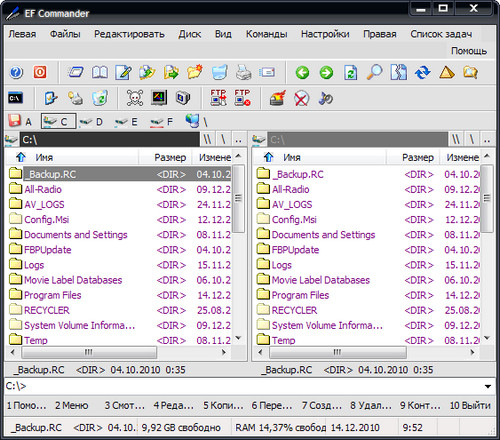Click the magnifying glass search icon
This screenshot has width=500, height=440.
374,72
